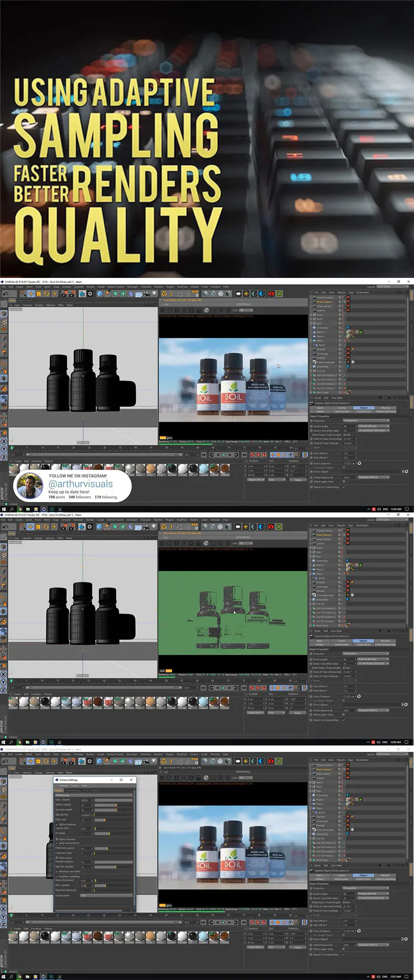Image resolution: width=414 pixels, height=980 pixels.
Task: Click the Light bulb icon in top screenshot toolbar
Action: coord(154,294)
